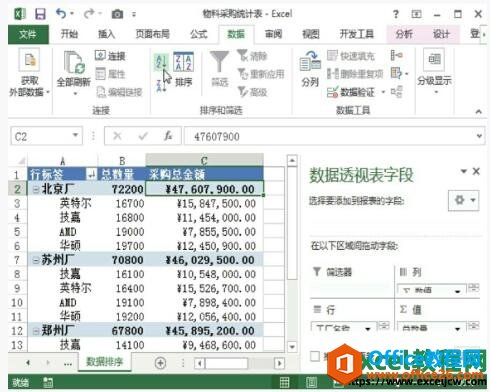The height and width of the screenshot is (392, 490).
Task: Switch to the 插入 Insert tab
Action: 106,34
